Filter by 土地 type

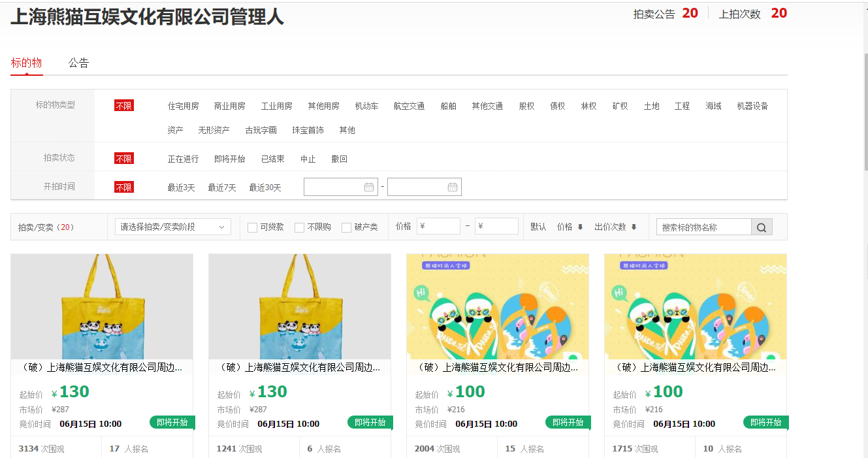pos(652,106)
